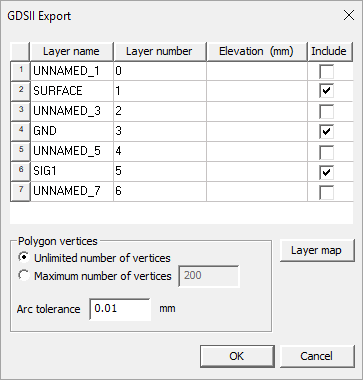
Task: Click the GND layer name cell
Action: point(72,131)
